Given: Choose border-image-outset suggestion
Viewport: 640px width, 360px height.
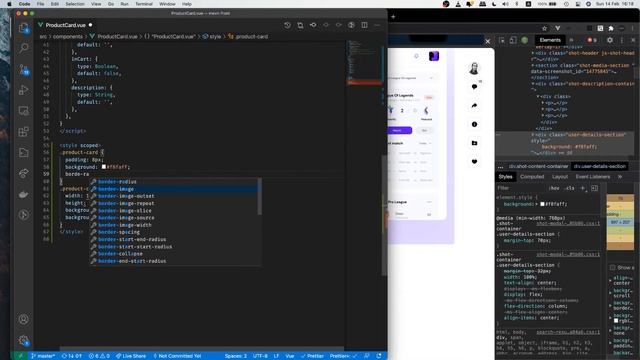Looking at the screenshot, I should click(174, 196).
